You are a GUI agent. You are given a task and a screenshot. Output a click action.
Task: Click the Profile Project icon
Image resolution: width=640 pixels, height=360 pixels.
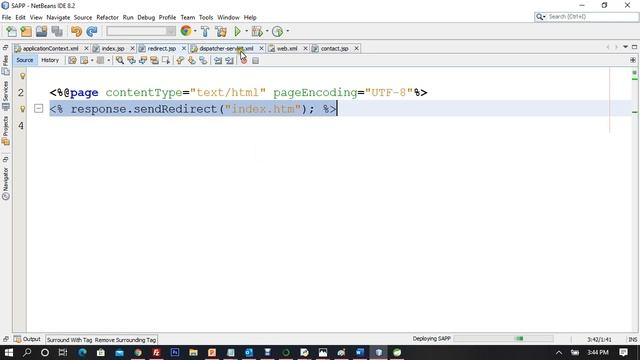point(277,31)
